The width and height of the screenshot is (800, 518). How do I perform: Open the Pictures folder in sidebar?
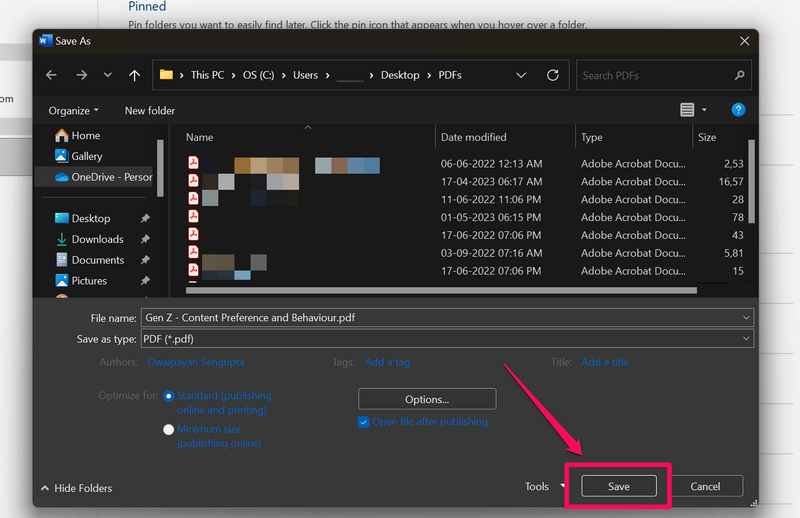coord(89,281)
